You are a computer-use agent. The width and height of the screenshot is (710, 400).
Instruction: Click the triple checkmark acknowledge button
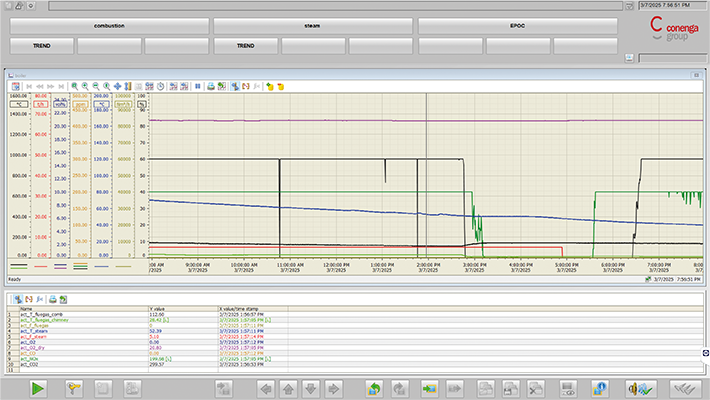point(686,389)
